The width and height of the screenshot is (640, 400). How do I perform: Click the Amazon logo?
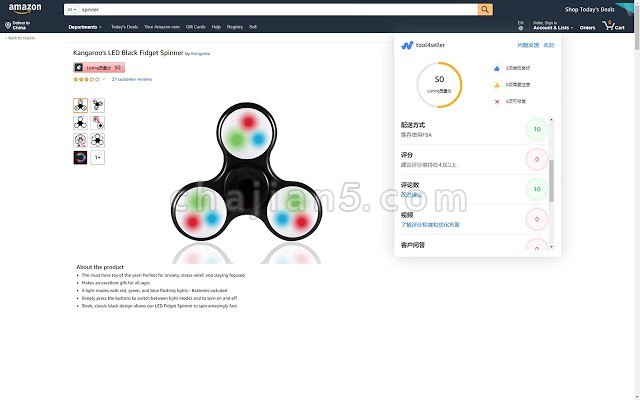(24, 9)
